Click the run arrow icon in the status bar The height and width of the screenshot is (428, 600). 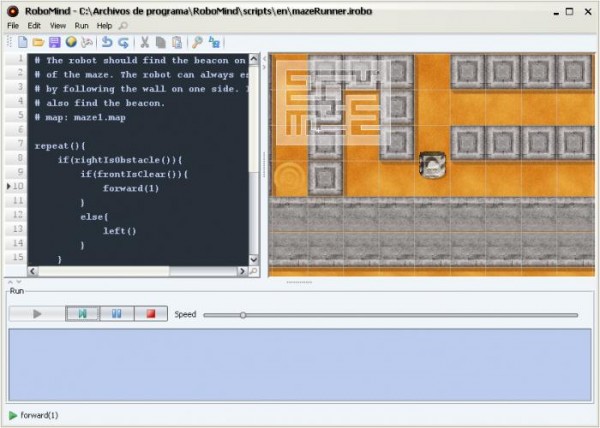[13, 415]
